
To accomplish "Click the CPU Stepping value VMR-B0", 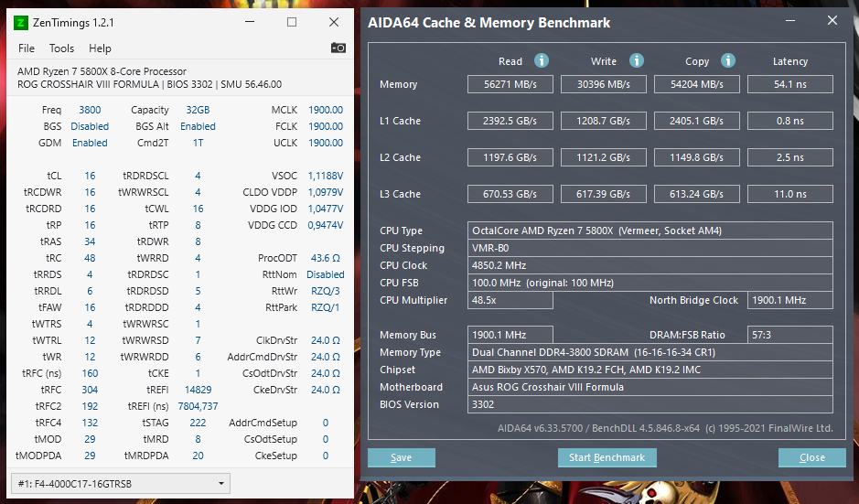I will pos(650,248).
